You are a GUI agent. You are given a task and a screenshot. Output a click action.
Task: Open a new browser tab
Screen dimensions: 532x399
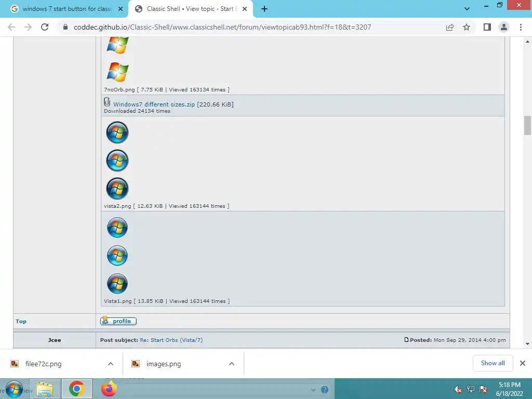click(x=264, y=9)
